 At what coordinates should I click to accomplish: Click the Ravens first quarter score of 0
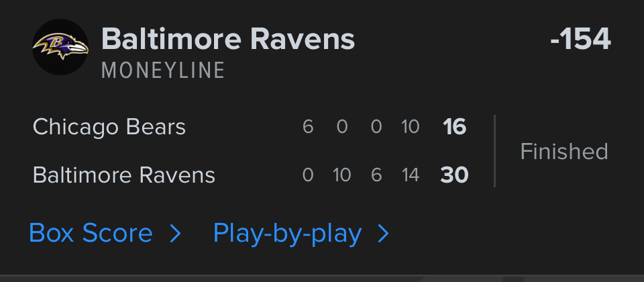point(308,175)
